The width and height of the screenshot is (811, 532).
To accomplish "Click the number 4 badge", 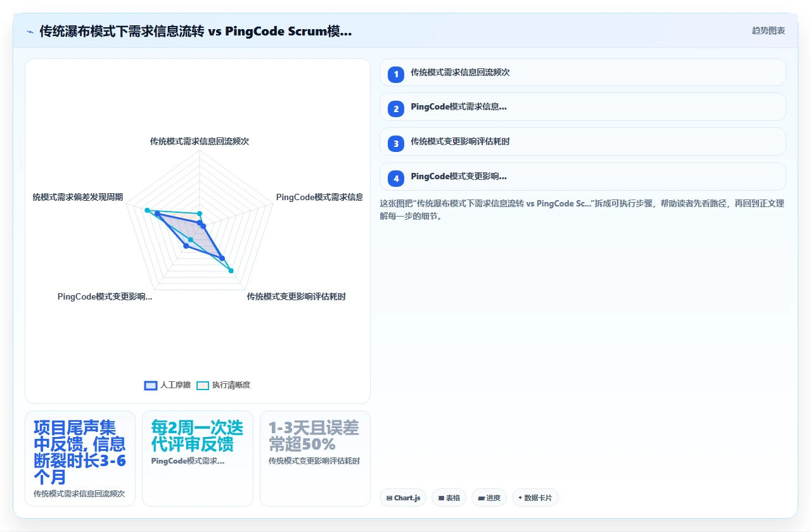I will pos(396,179).
